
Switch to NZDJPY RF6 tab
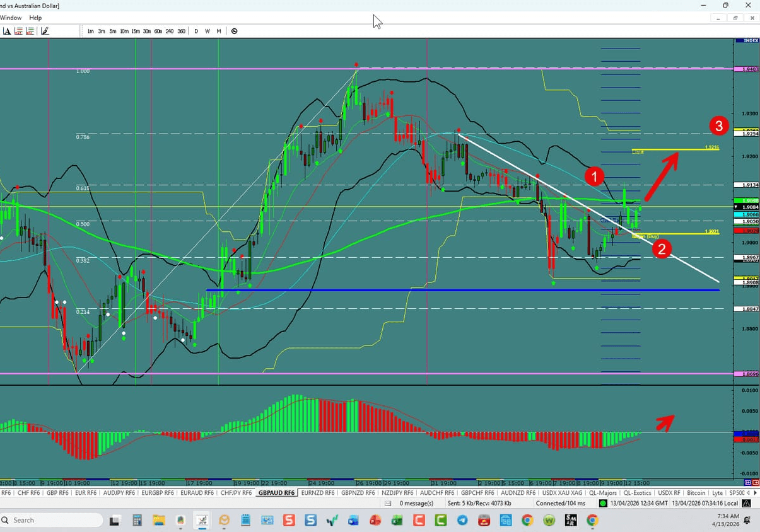pyautogui.click(x=398, y=493)
